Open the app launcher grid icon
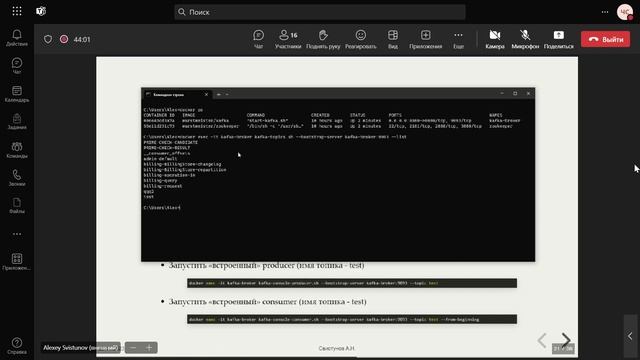This screenshot has height=360, width=640. click(17, 11)
